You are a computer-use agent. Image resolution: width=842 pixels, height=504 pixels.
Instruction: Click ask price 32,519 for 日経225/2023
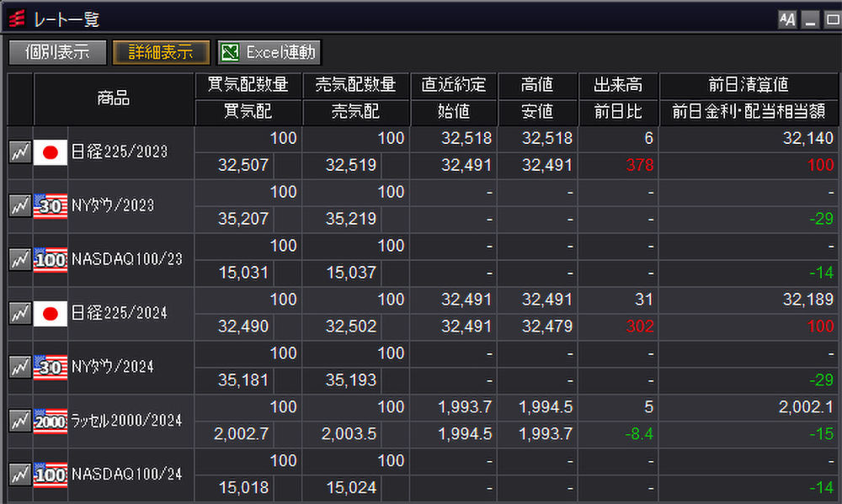click(351, 165)
